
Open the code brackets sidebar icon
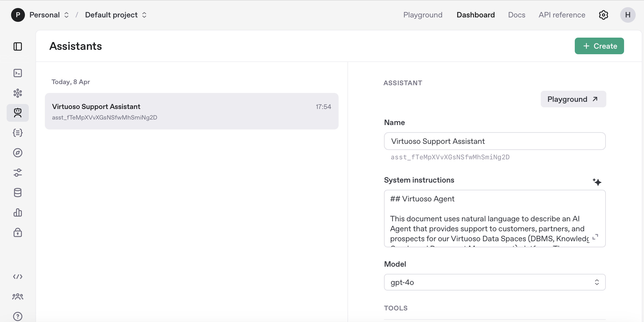click(x=18, y=277)
